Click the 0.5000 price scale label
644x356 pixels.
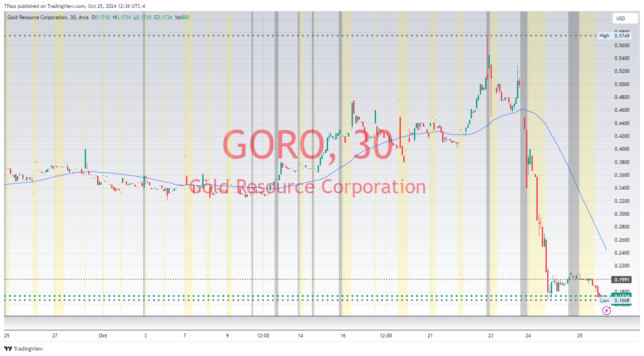click(x=622, y=84)
